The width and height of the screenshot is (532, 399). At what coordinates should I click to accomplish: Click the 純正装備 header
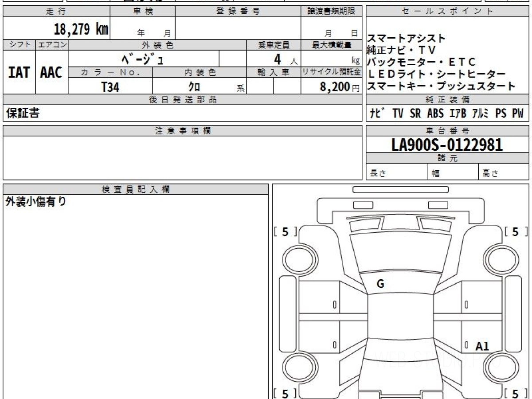click(447, 100)
